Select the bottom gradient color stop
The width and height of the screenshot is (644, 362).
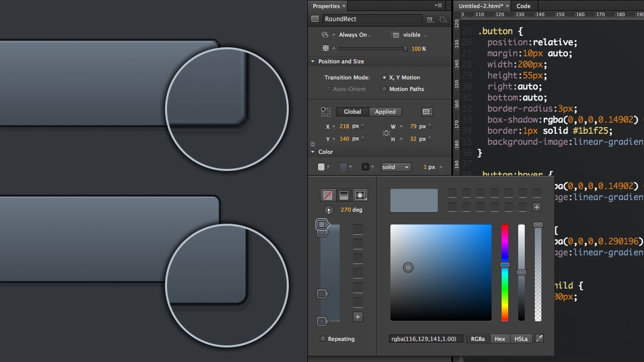click(x=322, y=321)
